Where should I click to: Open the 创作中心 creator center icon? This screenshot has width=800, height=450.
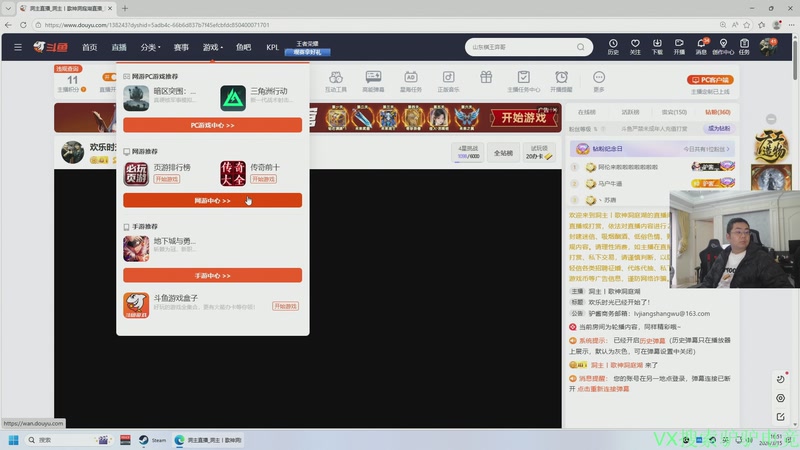(x=723, y=47)
